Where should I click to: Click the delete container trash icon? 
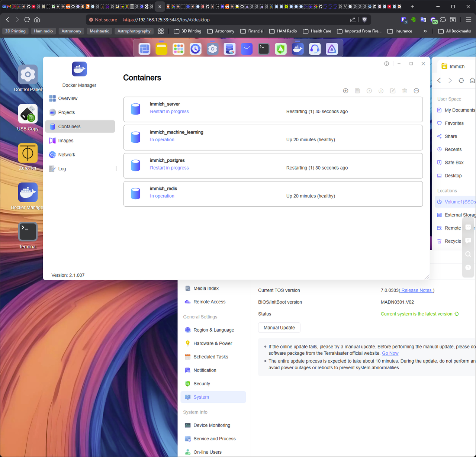[x=405, y=91]
